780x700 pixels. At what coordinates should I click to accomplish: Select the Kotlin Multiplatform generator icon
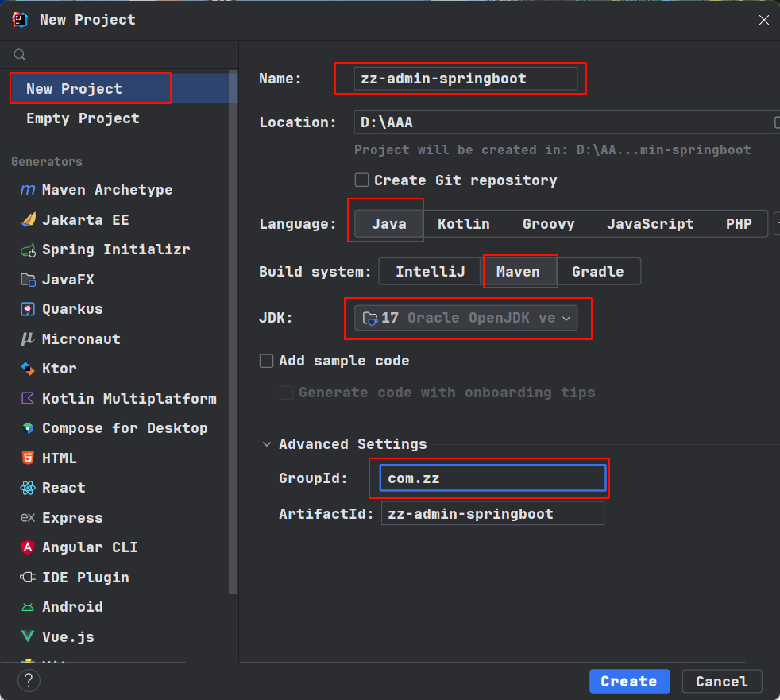[x=28, y=399]
